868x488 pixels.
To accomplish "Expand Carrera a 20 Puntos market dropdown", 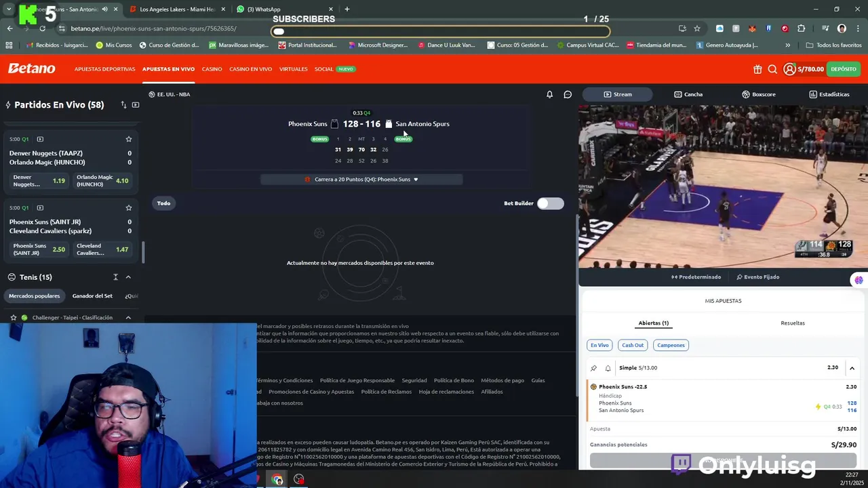I will click(361, 180).
